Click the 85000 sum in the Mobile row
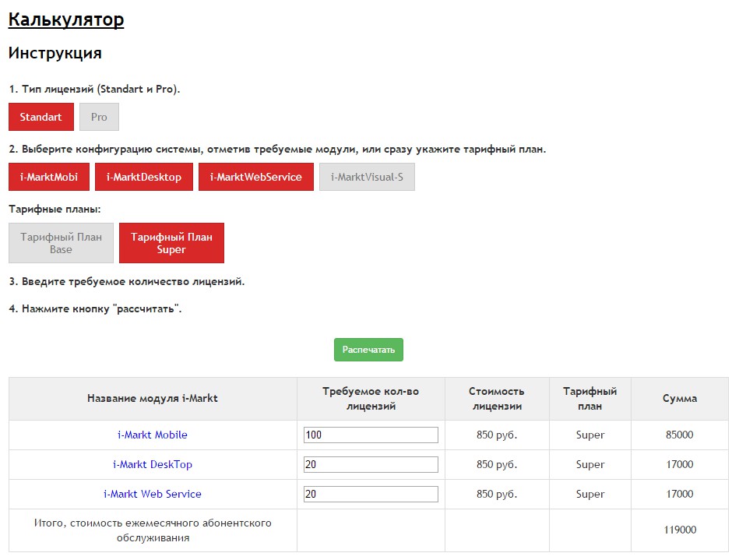Screen dimensions: 739x560 point(680,435)
